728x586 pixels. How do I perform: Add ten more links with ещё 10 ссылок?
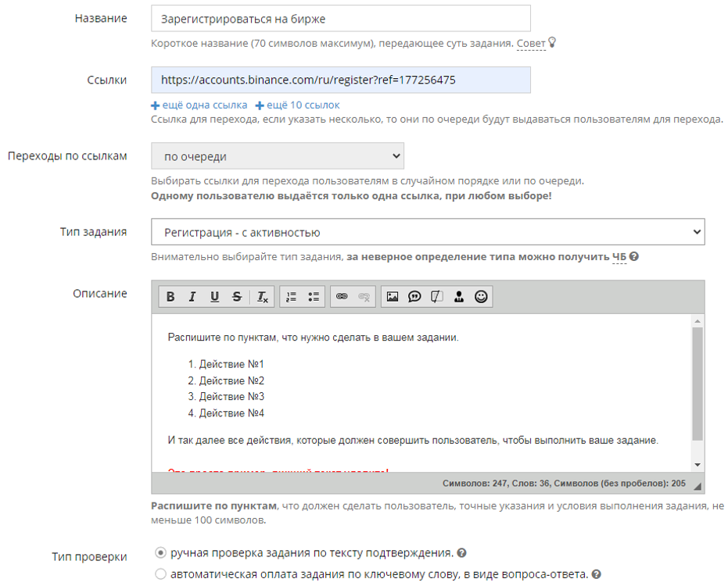click(298, 105)
